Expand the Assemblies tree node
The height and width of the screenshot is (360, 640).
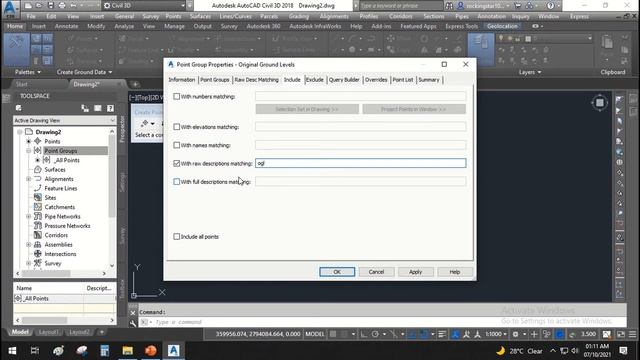click(29, 244)
